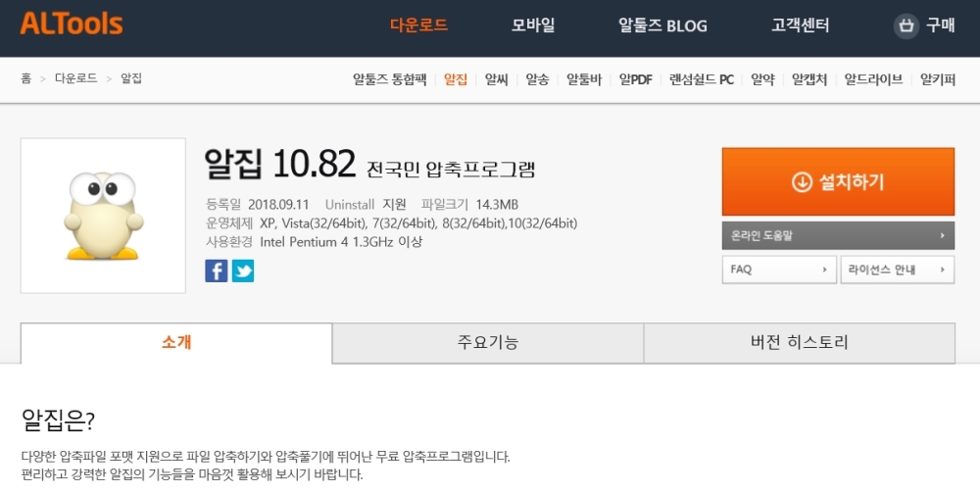The width and height of the screenshot is (980, 493).
Task: Select 알드라이브 in the product bar
Action: coord(873,79)
